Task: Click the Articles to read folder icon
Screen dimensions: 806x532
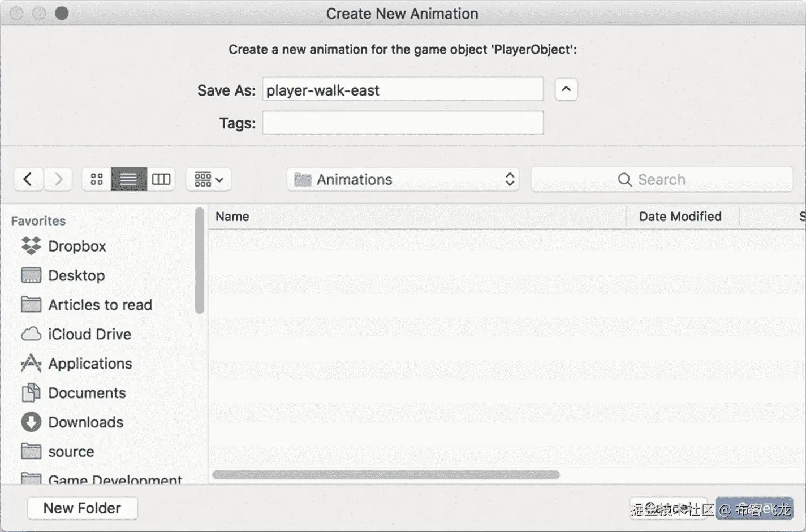Action: [x=31, y=304]
